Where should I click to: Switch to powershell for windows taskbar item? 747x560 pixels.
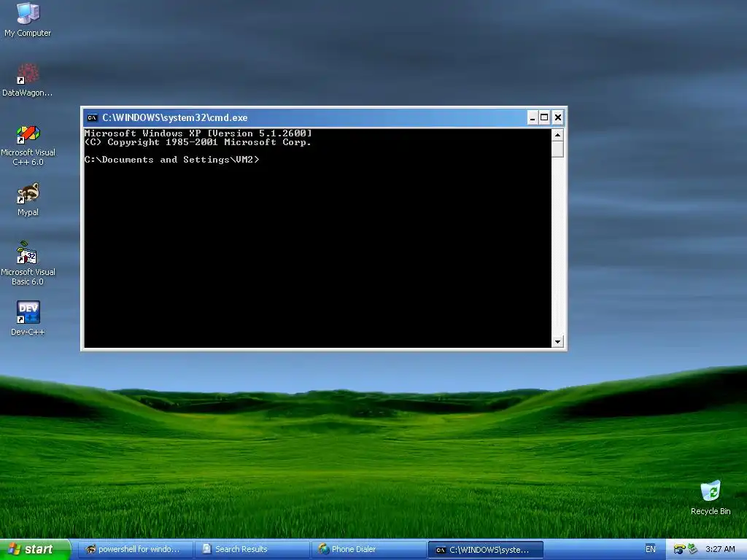(x=134, y=549)
